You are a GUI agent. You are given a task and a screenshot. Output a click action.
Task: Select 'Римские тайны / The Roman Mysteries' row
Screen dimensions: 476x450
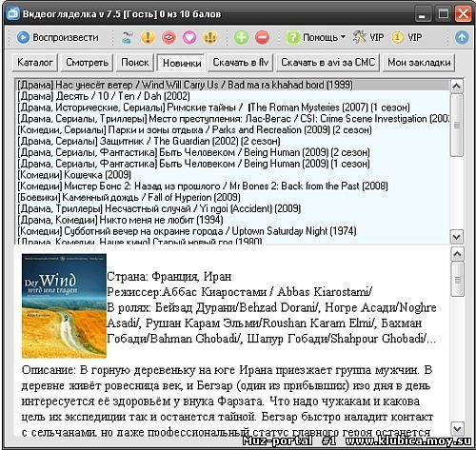click(x=232, y=108)
